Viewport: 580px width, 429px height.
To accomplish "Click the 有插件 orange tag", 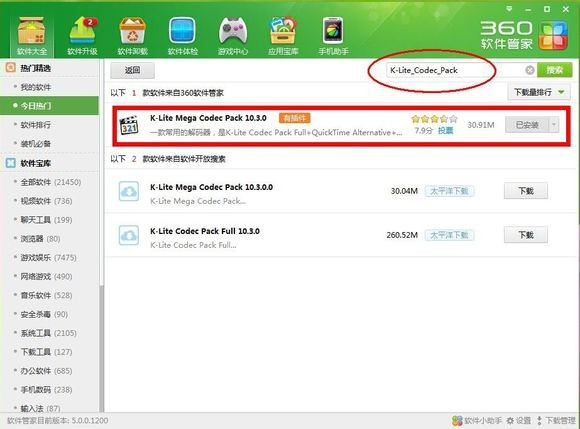I will pos(294,118).
